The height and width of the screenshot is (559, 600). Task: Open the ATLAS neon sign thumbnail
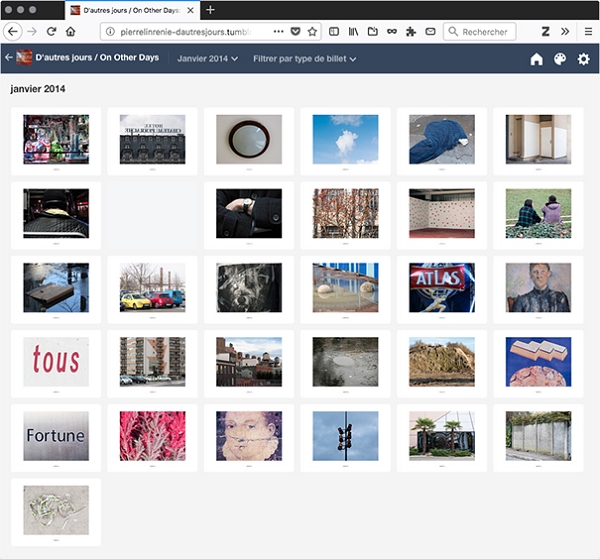click(442, 287)
